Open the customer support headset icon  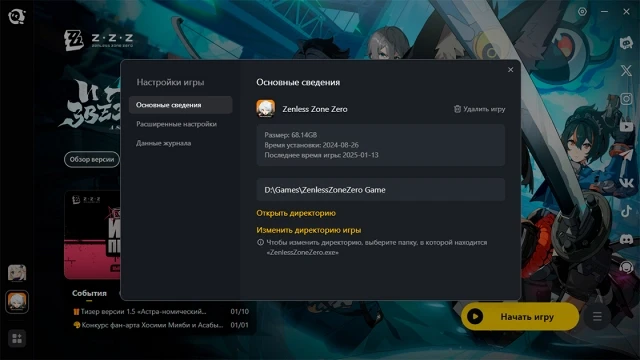[626, 267]
